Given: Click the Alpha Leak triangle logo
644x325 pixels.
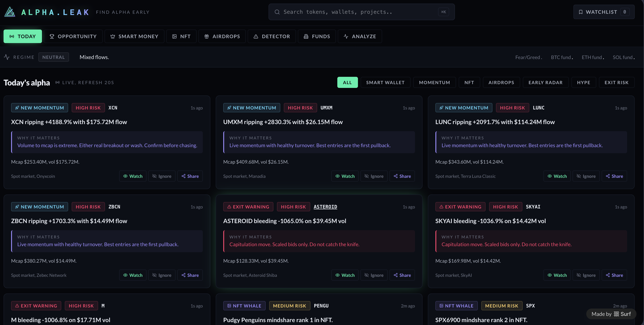Looking at the screenshot, I should click(x=10, y=12).
